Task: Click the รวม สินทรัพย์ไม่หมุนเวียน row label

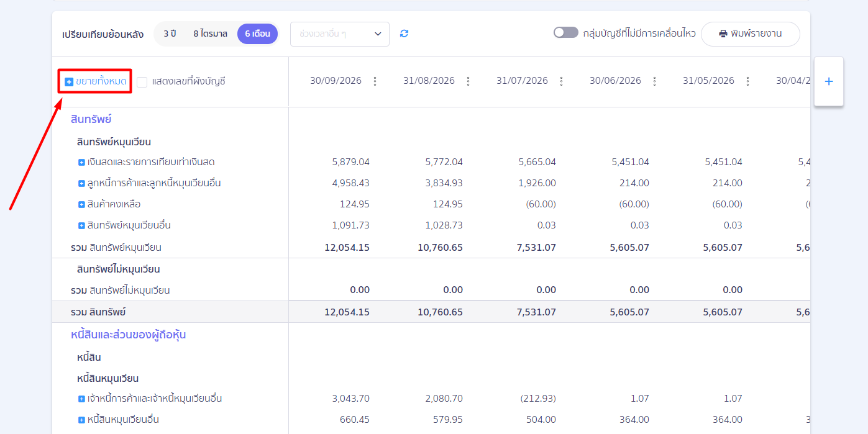Action: 121,291
